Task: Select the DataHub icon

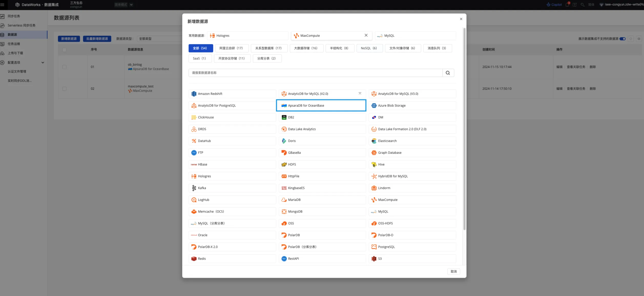Action: click(194, 141)
